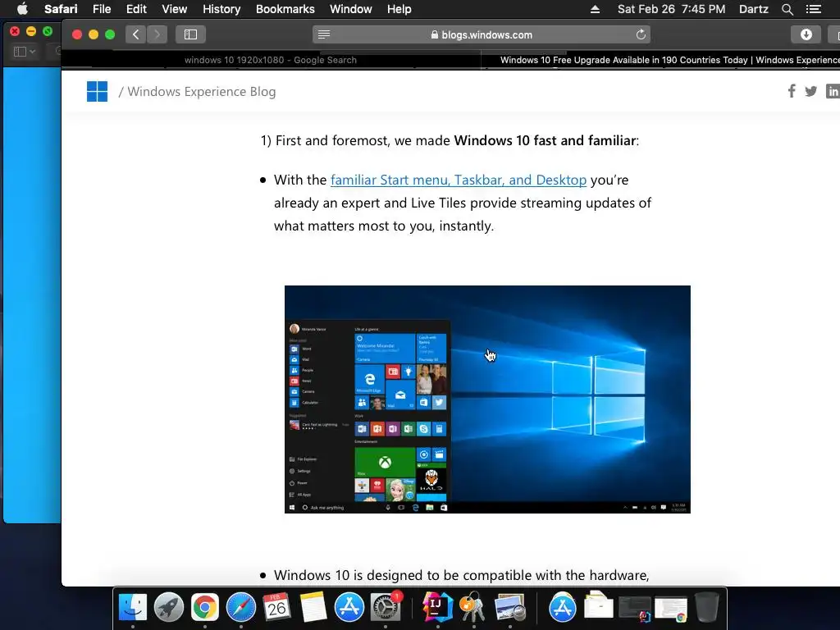Share the post on Facebook

point(792,91)
